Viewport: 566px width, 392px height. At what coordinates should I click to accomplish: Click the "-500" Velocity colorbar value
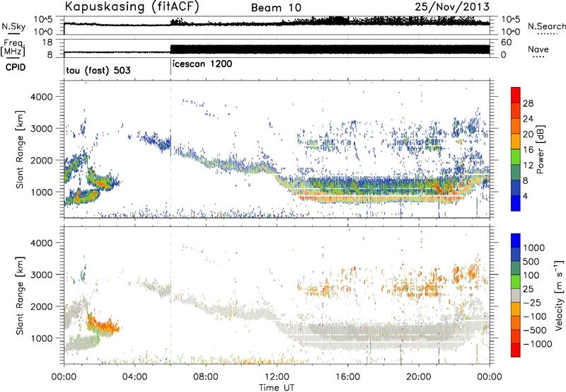535,330
